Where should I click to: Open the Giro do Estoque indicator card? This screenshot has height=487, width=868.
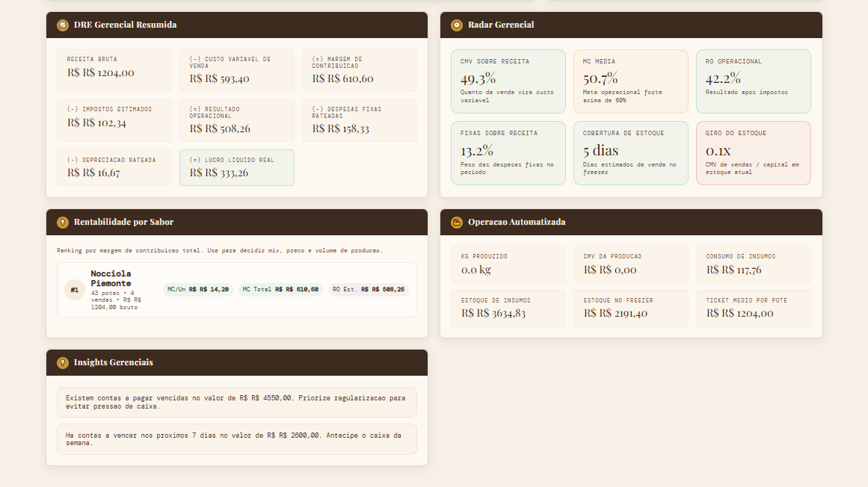point(753,152)
